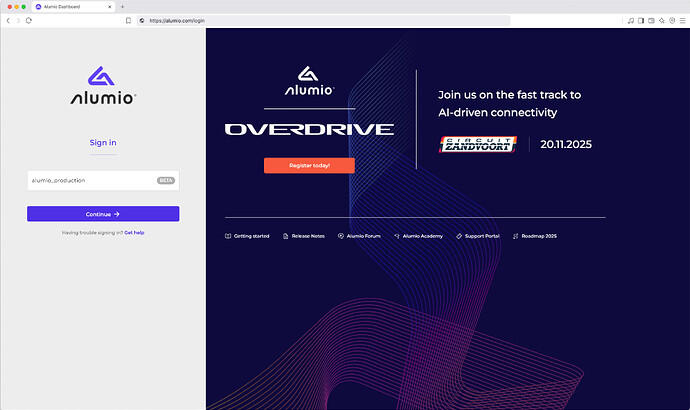The height and width of the screenshot is (410, 690).
Task: Click the music note icon in toolbar
Action: [x=631, y=20]
